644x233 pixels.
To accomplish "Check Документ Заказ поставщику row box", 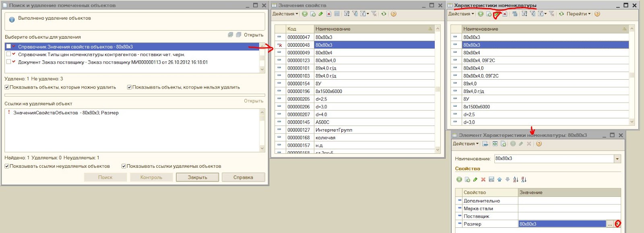I will [x=8, y=62].
